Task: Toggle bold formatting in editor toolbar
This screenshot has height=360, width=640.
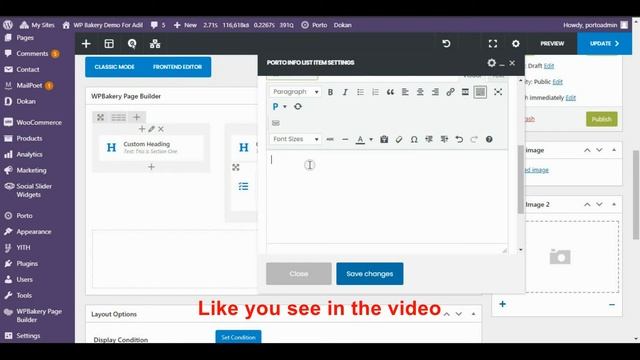Action: [330, 92]
